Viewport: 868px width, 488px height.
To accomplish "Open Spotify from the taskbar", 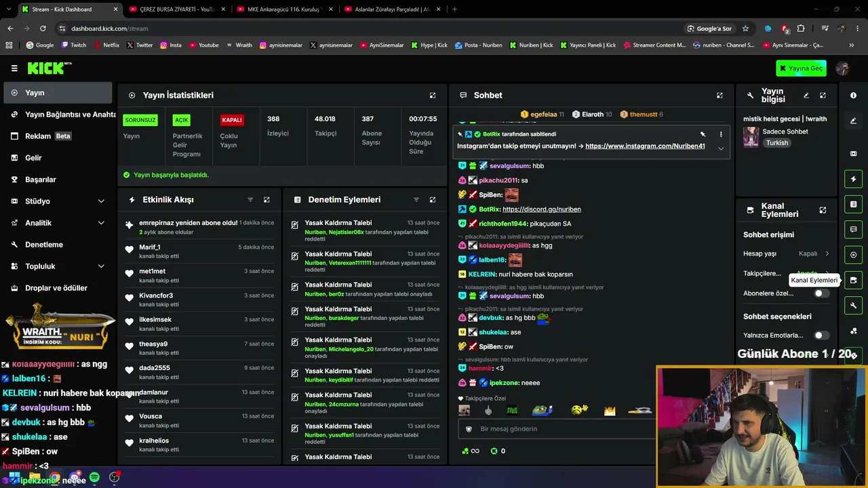I will click(x=94, y=478).
